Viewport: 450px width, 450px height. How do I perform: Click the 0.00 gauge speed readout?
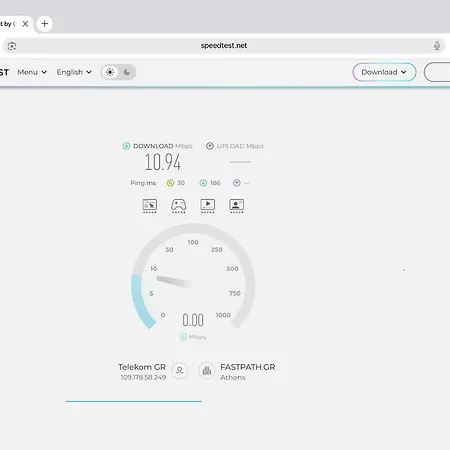tap(193, 320)
